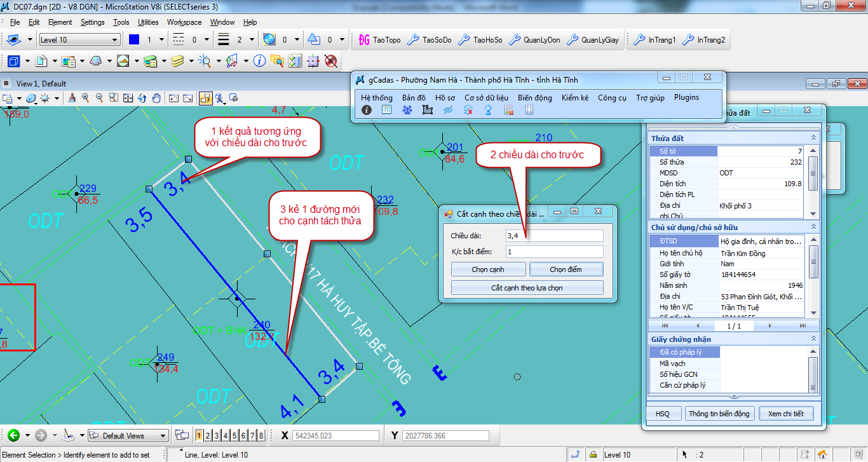
Task: Click the Pan View hand icon
Action: click(156, 98)
